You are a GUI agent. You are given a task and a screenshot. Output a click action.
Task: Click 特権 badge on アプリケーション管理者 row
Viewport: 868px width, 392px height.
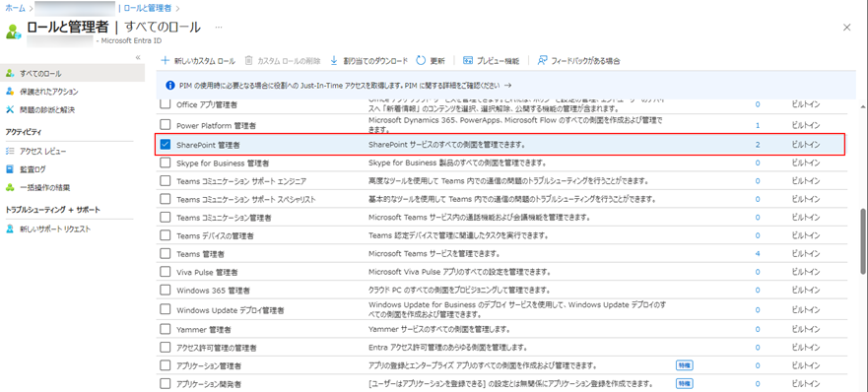[684, 364]
